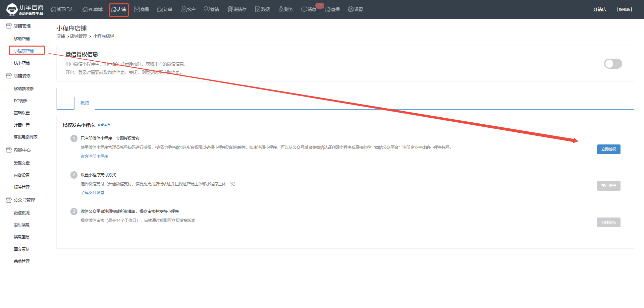Image resolution: width=644 pixels, height=308 pixels.
Task: Click the 旗舰版 edition badge
Action: (624, 9)
